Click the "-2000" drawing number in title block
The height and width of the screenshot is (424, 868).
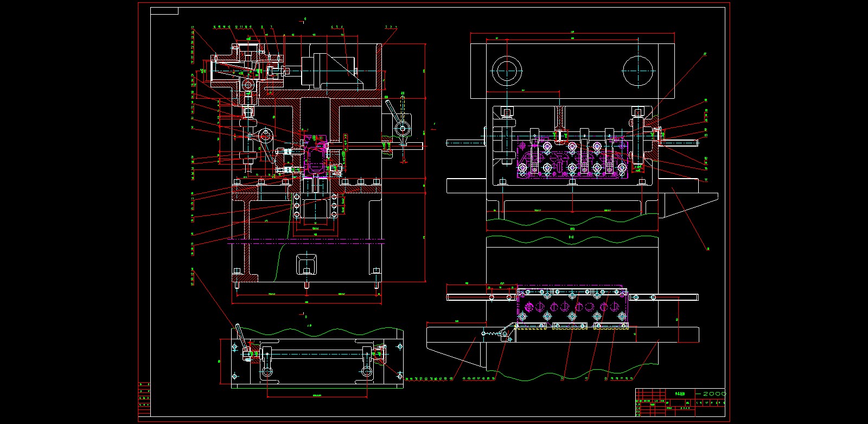(713, 394)
